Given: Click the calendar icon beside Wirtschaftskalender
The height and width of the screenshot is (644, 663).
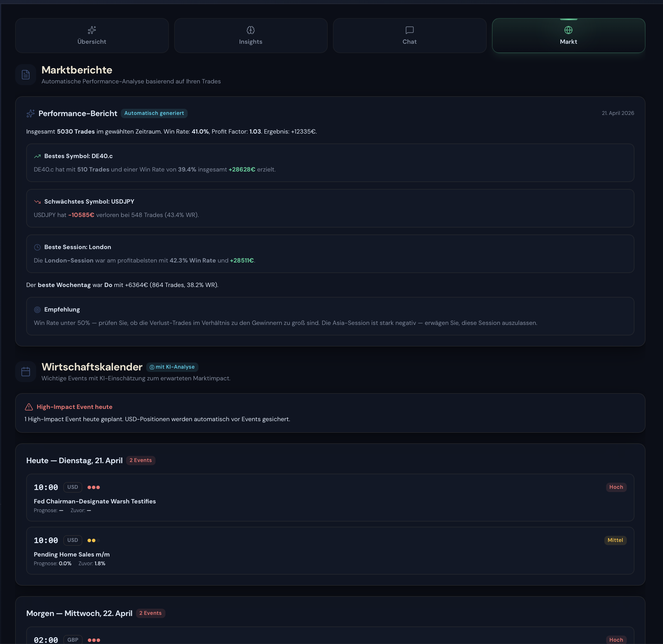Looking at the screenshot, I should (x=26, y=371).
